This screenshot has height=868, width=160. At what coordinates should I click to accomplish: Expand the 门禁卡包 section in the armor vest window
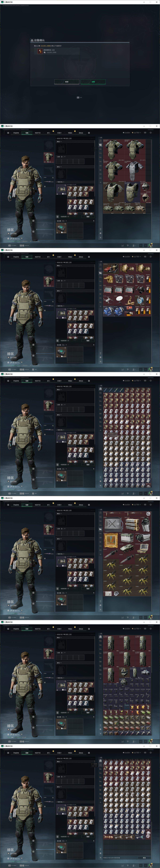pos(75,182)
